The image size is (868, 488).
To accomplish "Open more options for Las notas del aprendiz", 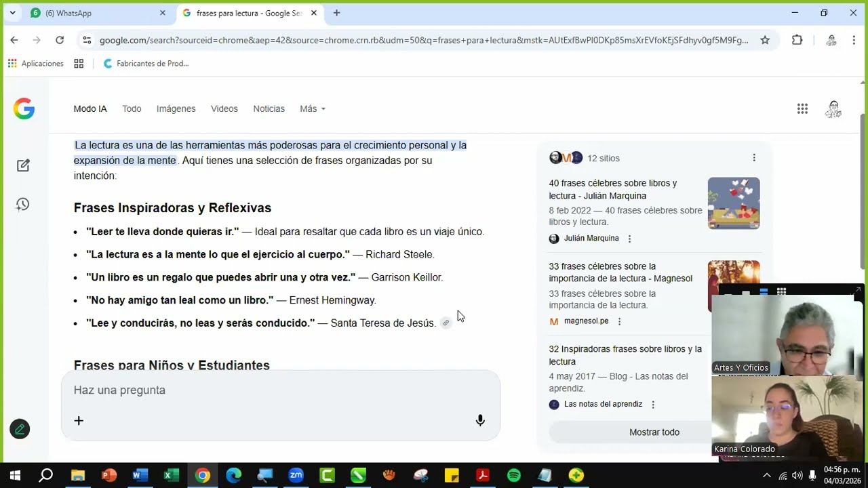I will (653, 405).
